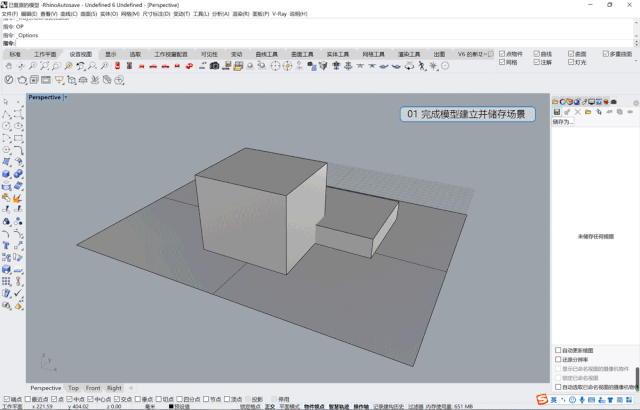
Task: Toggle 正交 ortho mode in status bar
Action: [270, 406]
